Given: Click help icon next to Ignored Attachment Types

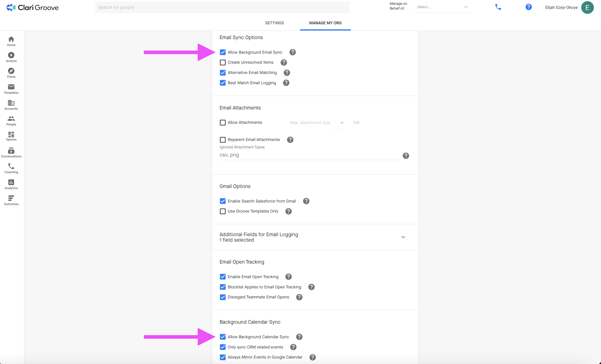Looking at the screenshot, I should (406, 156).
